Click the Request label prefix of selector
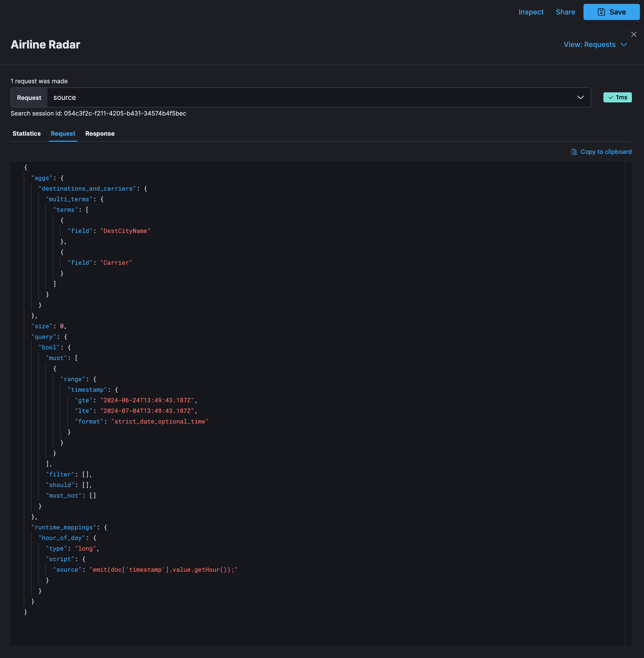This screenshot has height=658, width=644. (x=29, y=97)
